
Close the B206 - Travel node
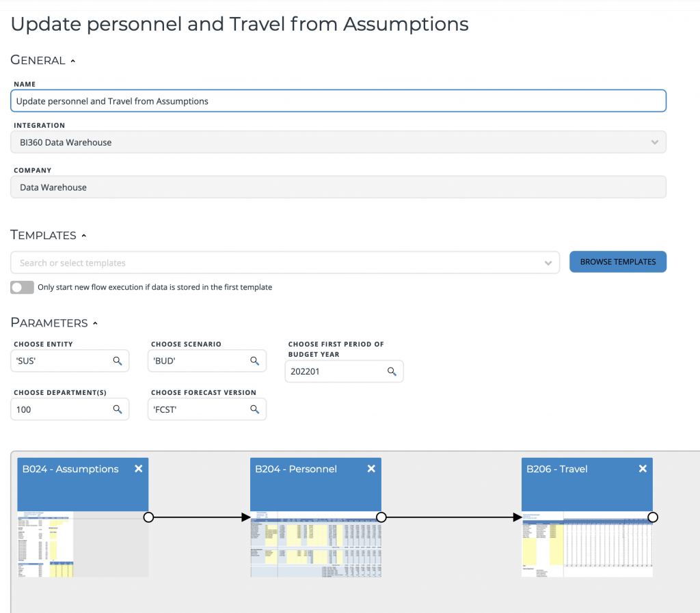[x=643, y=469]
